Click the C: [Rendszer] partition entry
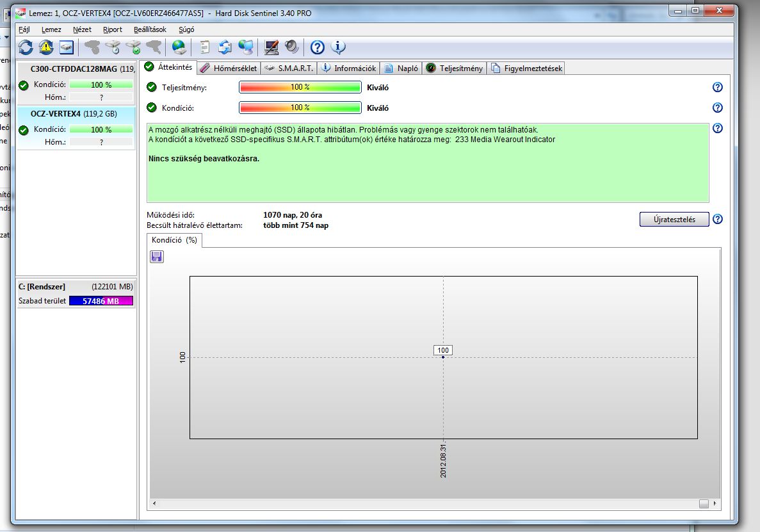Viewport: 760px width, 532px height. (x=76, y=294)
